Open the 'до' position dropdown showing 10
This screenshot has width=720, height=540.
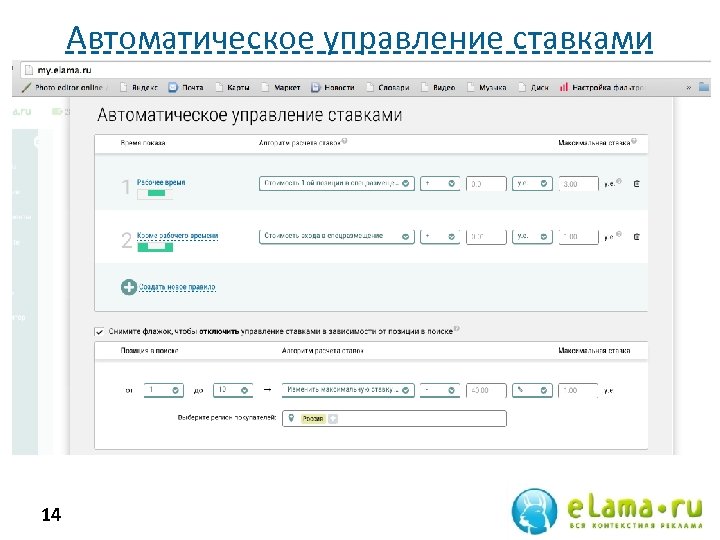(233, 390)
